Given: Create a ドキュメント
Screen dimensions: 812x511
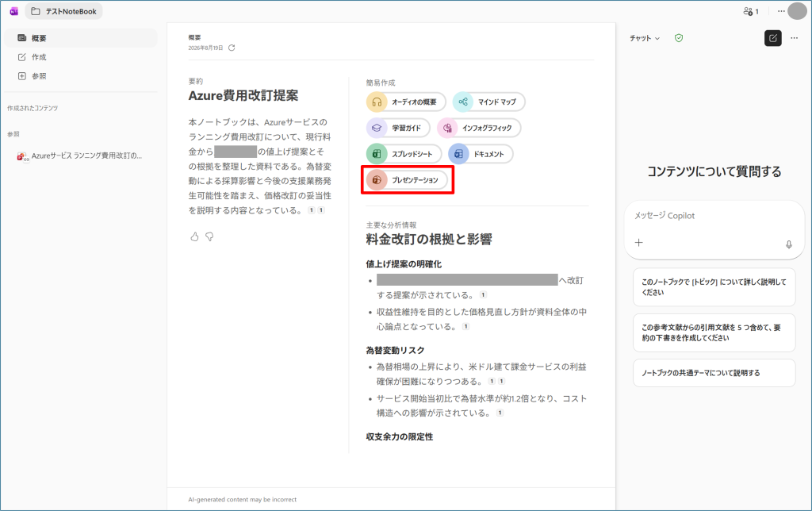Looking at the screenshot, I should point(481,154).
